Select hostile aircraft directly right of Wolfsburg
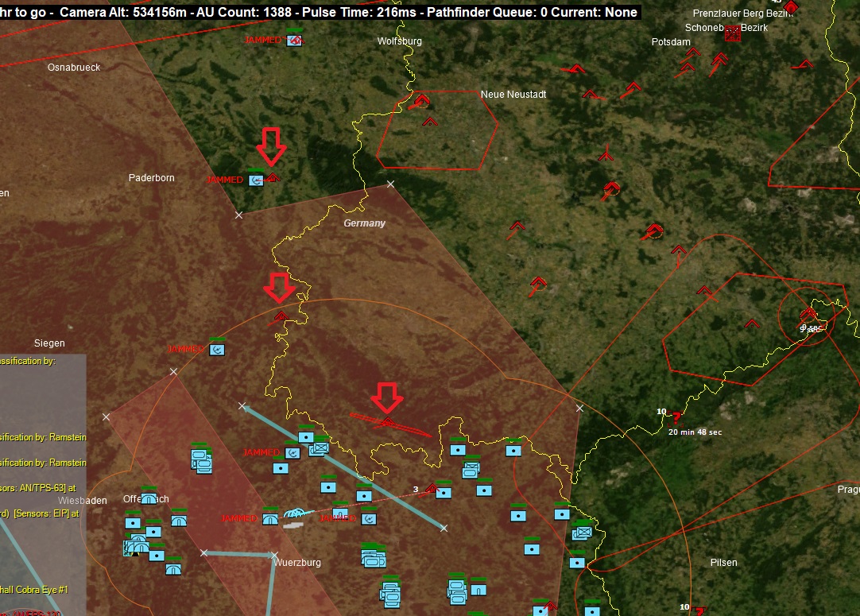 pyautogui.click(x=576, y=68)
